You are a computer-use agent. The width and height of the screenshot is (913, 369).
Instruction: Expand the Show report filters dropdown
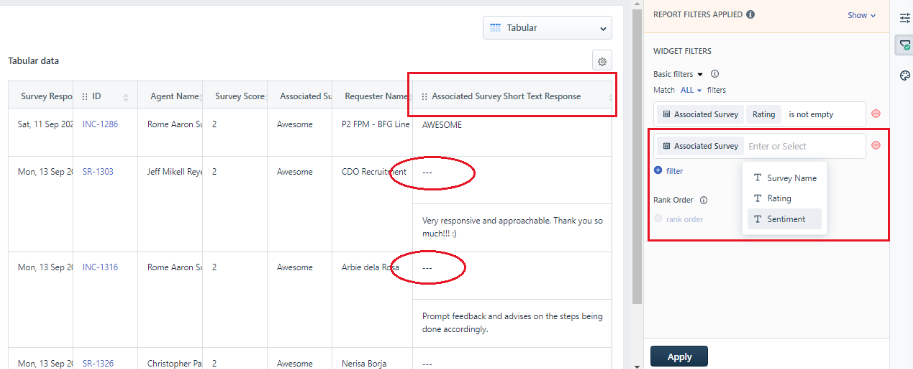click(x=862, y=15)
